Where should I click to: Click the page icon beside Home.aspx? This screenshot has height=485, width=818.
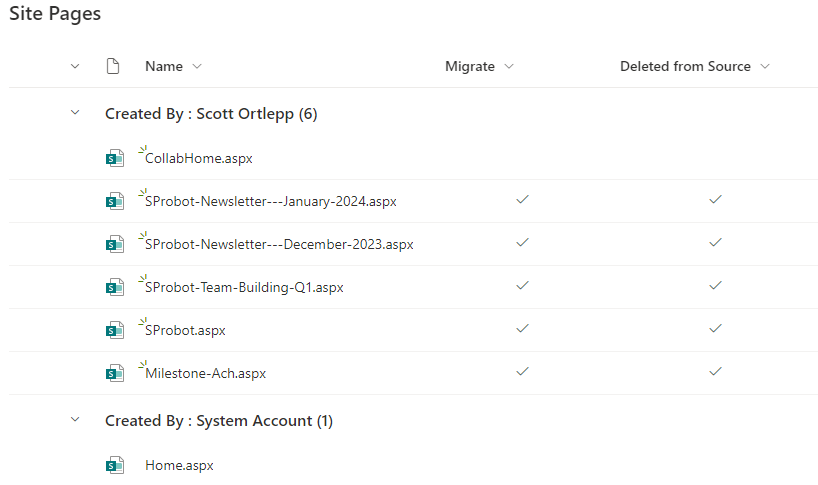click(115, 465)
